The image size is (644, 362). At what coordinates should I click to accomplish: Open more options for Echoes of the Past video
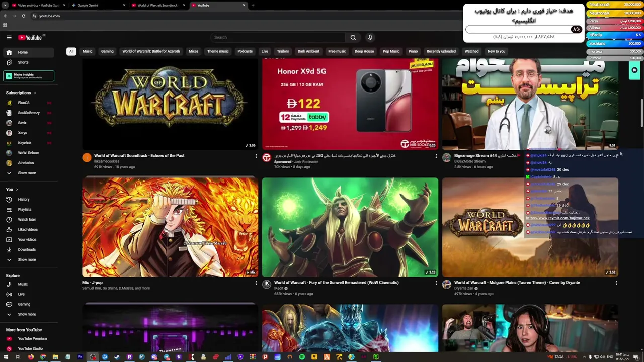(256, 156)
